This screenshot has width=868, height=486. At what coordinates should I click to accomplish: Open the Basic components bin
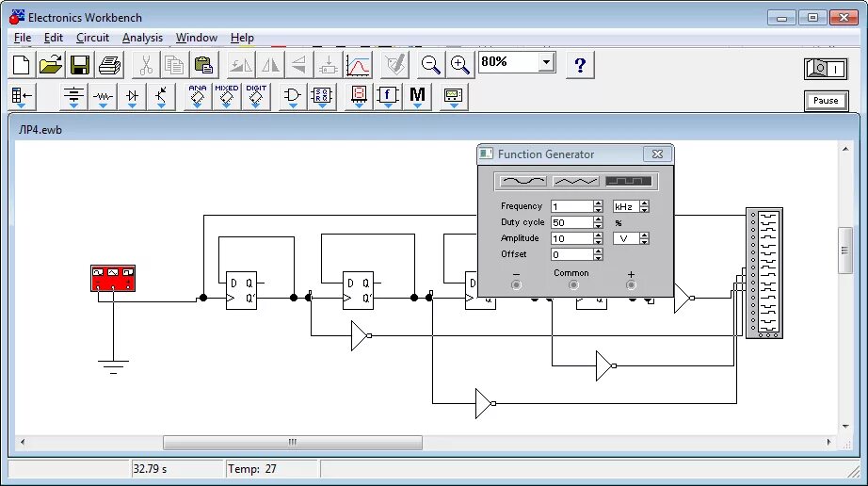[x=103, y=97]
